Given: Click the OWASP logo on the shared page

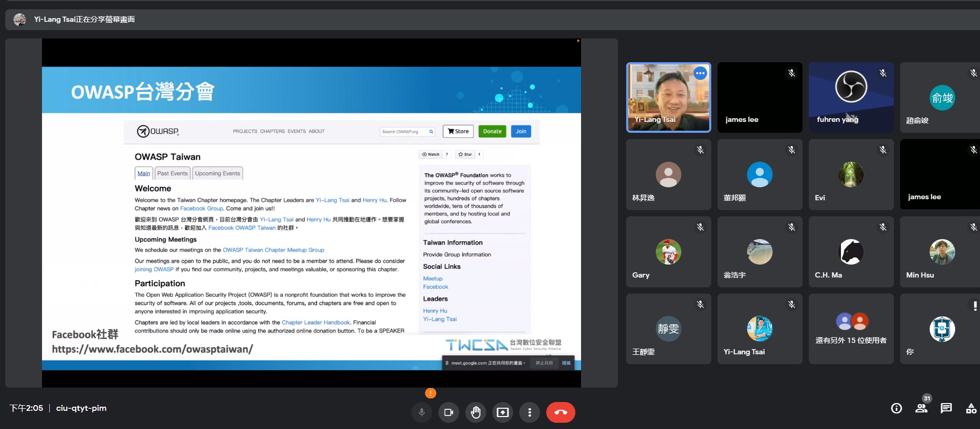Looking at the screenshot, I should [158, 131].
